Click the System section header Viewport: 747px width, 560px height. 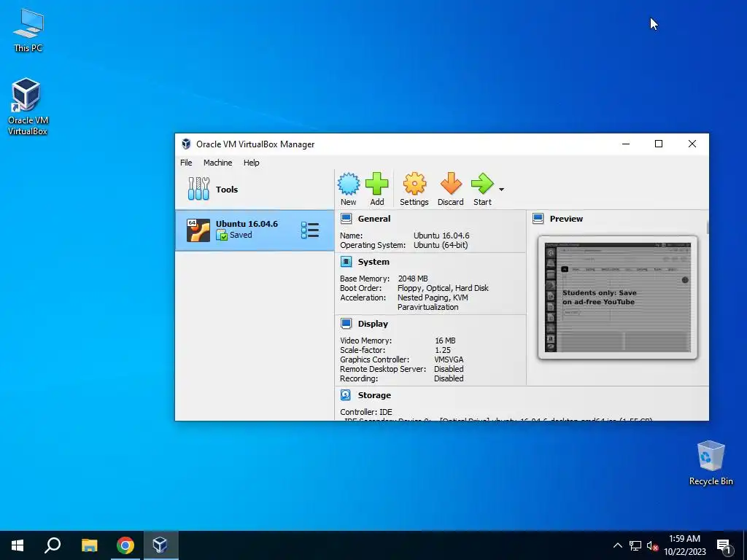pos(373,262)
